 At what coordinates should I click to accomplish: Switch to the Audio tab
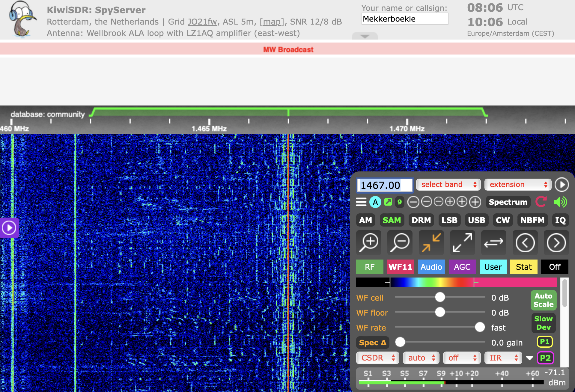[x=431, y=267]
